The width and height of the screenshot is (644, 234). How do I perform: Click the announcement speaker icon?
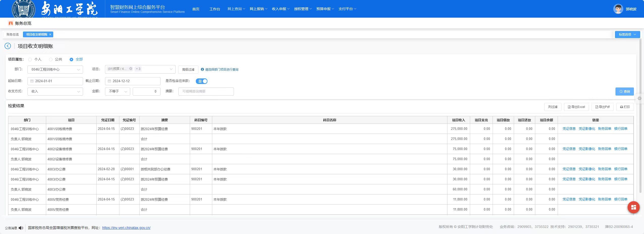[x=21, y=228]
